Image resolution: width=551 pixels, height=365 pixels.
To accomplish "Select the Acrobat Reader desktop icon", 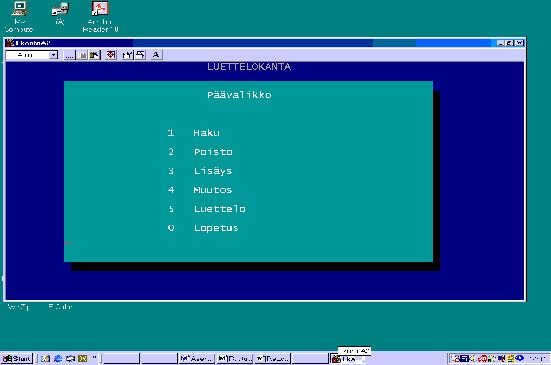I will point(100,17).
